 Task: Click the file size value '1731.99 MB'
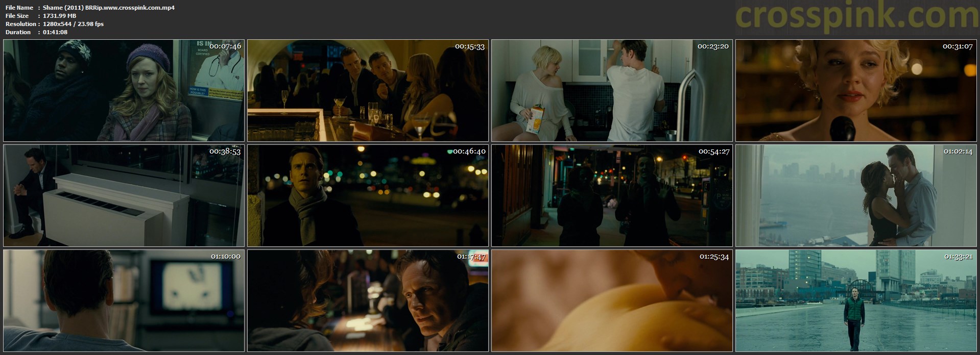(60, 16)
